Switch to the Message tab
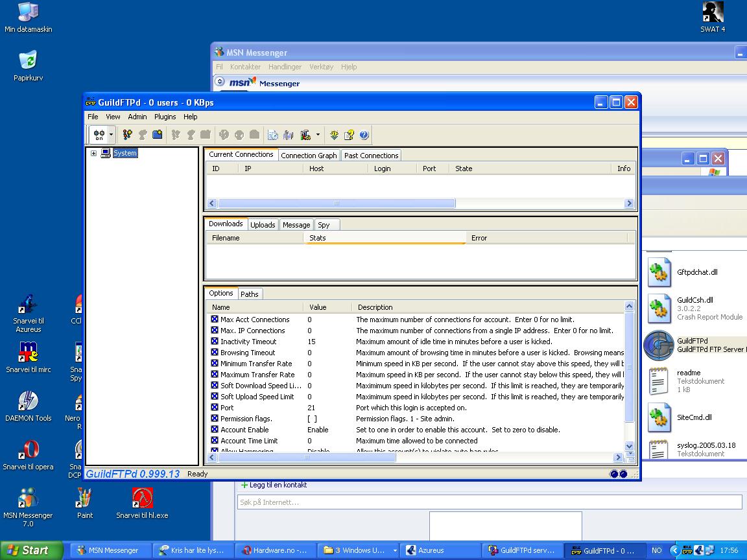 pyautogui.click(x=296, y=225)
